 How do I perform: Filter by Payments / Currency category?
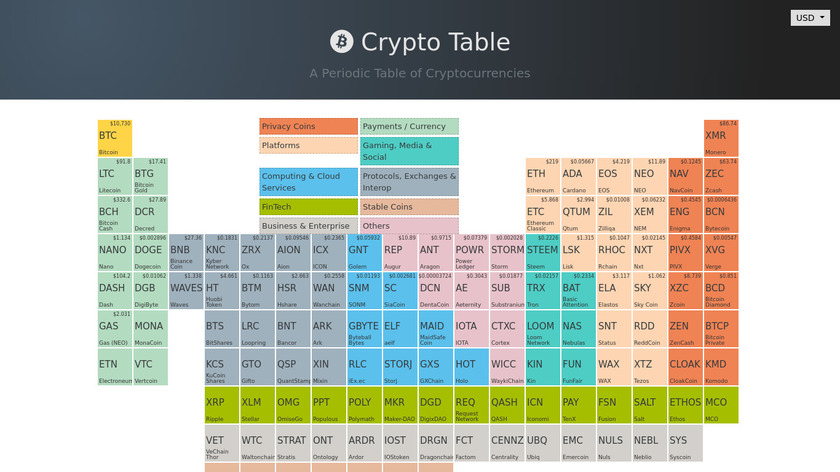pyautogui.click(x=409, y=127)
